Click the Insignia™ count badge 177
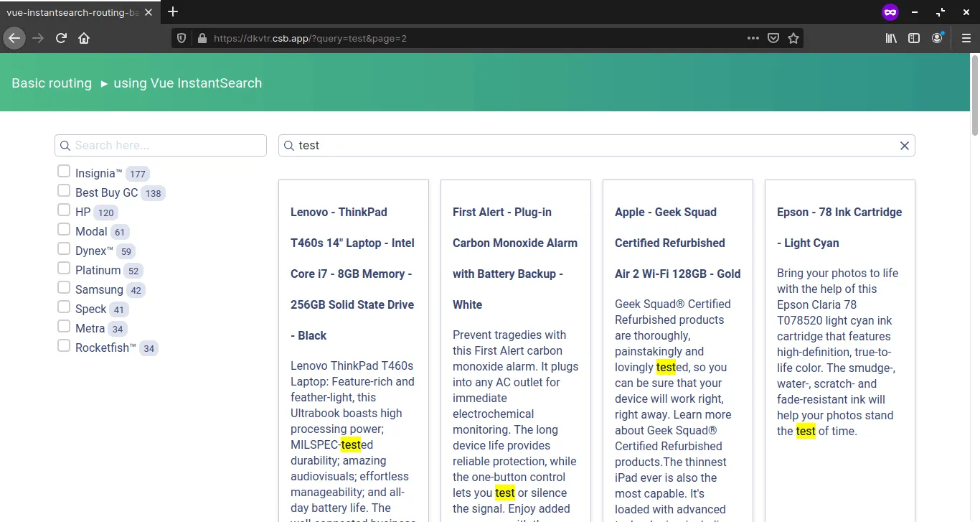This screenshot has height=522, width=980. click(138, 174)
